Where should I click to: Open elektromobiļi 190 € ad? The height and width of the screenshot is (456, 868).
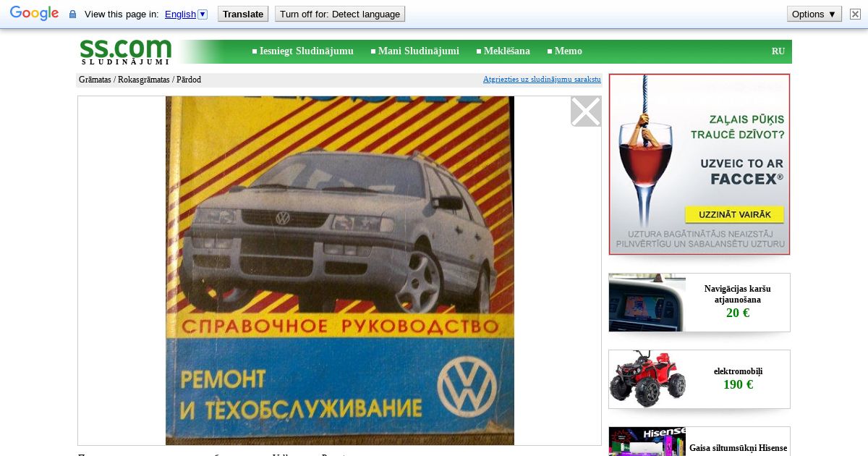coord(699,379)
